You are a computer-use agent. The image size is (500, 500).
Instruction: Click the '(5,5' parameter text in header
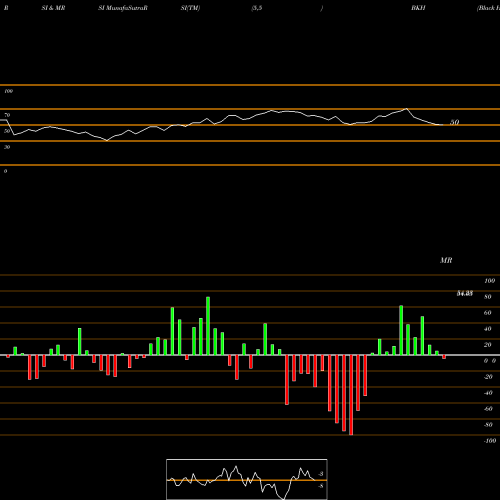(257, 8)
